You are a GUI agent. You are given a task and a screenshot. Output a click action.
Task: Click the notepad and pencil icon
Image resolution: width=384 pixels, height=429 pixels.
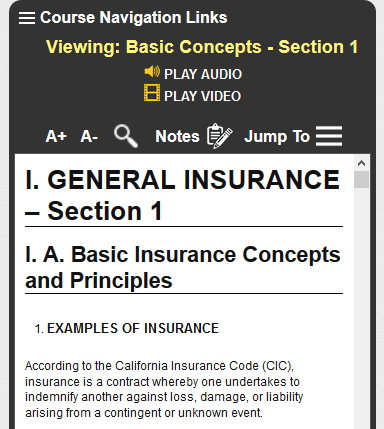pyautogui.click(x=219, y=136)
